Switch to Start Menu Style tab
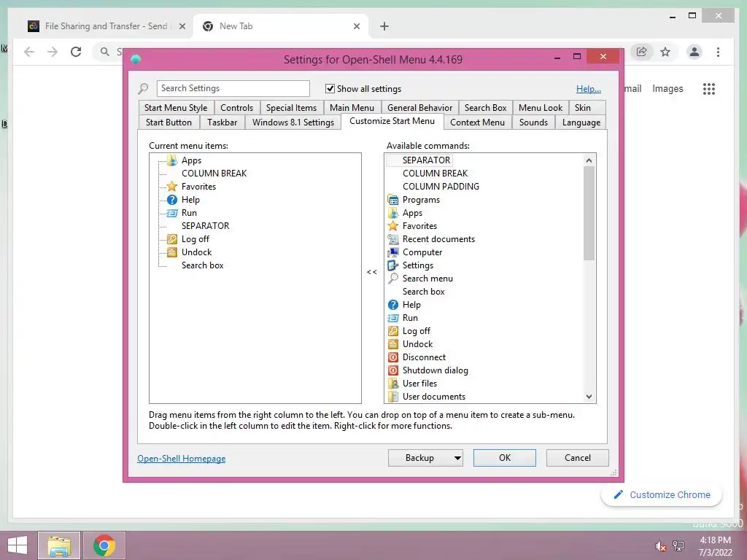Viewport: 747px width, 560px height. click(x=176, y=108)
